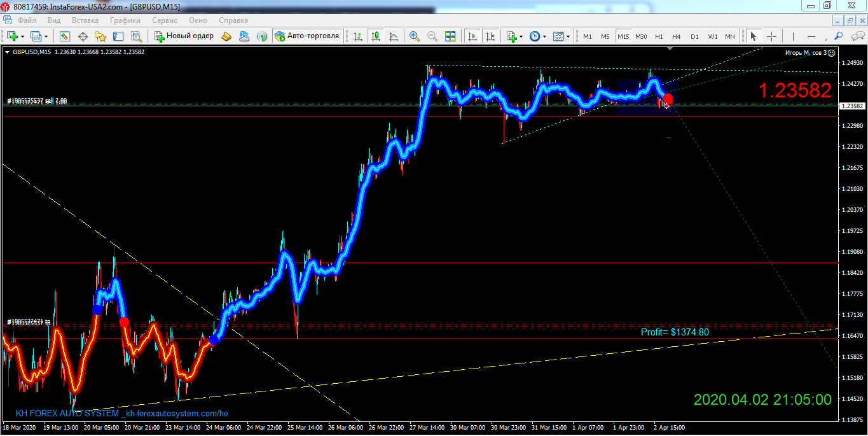The width and height of the screenshot is (868, 436).
Task: Click the Profiles icon
Action: [x=36, y=36]
